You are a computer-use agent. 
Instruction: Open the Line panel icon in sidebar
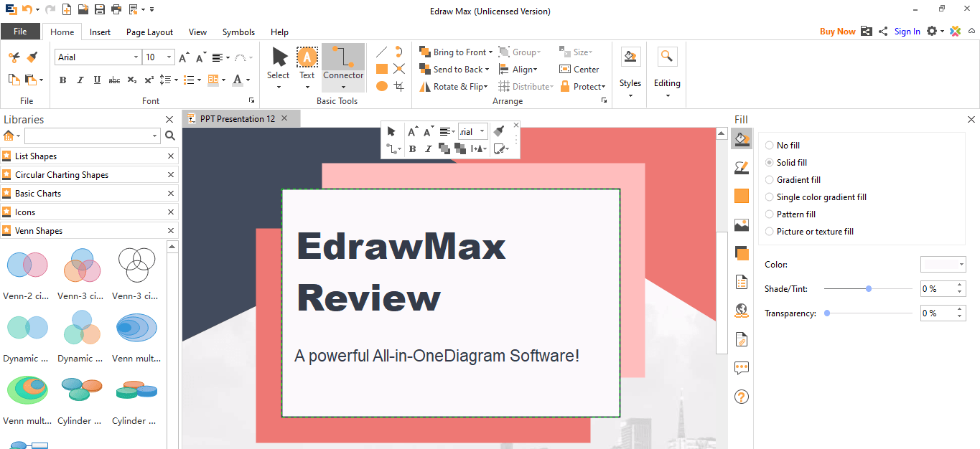[742, 167]
